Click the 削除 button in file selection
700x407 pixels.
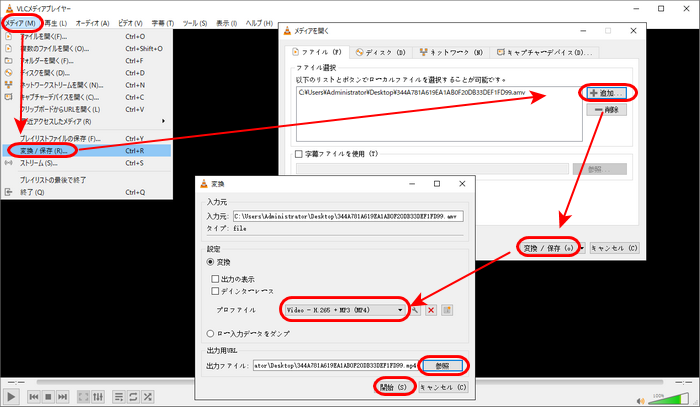(x=606, y=110)
